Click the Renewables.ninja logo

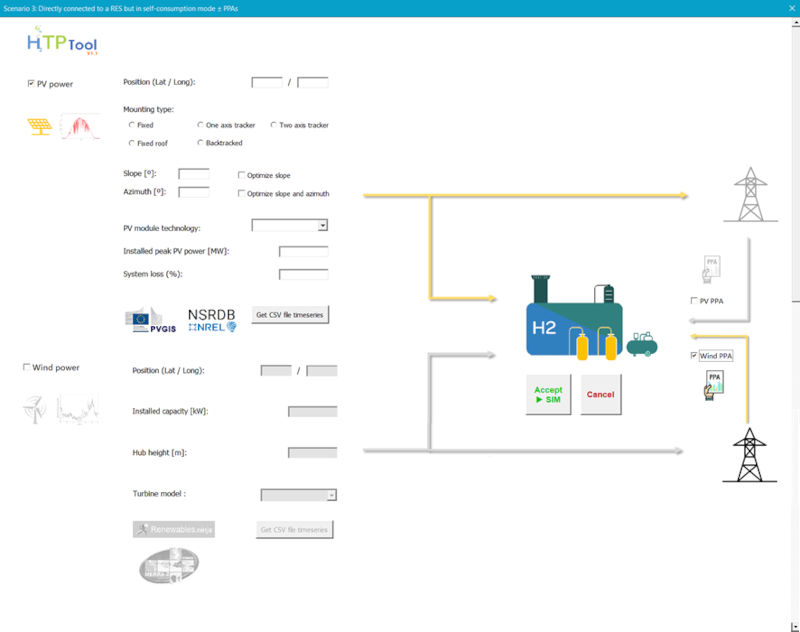[x=174, y=529]
